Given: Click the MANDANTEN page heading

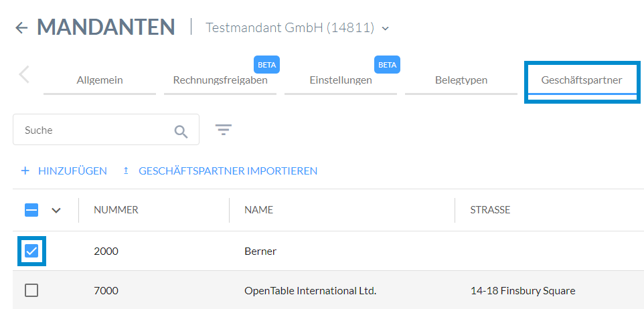Looking at the screenshot, I should point(106,27).
